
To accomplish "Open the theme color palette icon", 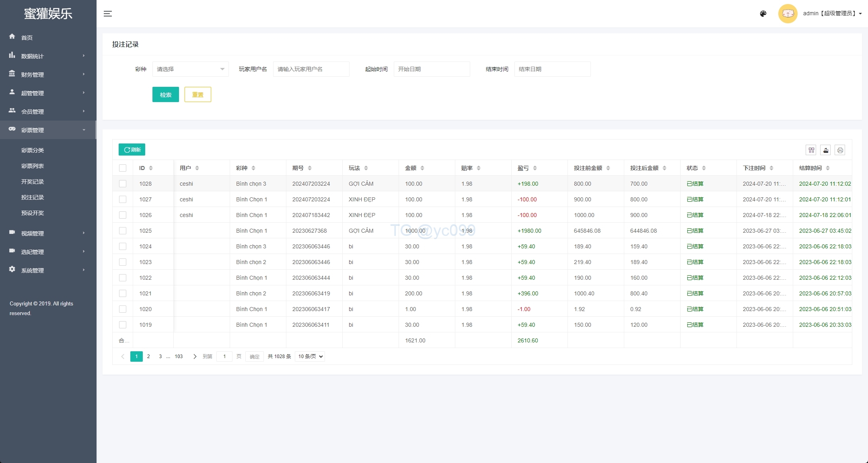I will click(763, 14).
